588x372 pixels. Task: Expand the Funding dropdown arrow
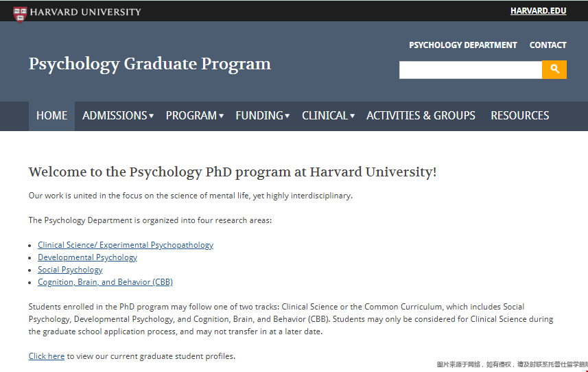pos(287,116)
